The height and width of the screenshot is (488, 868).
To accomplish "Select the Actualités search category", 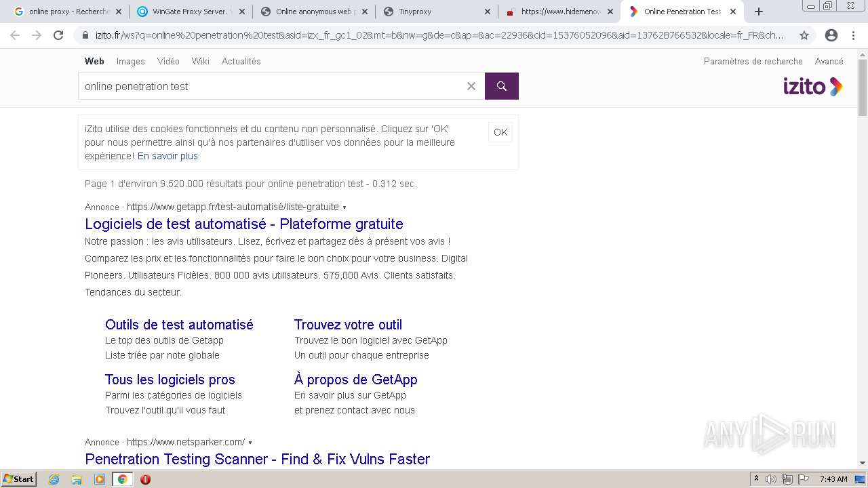I will [241, 61].
